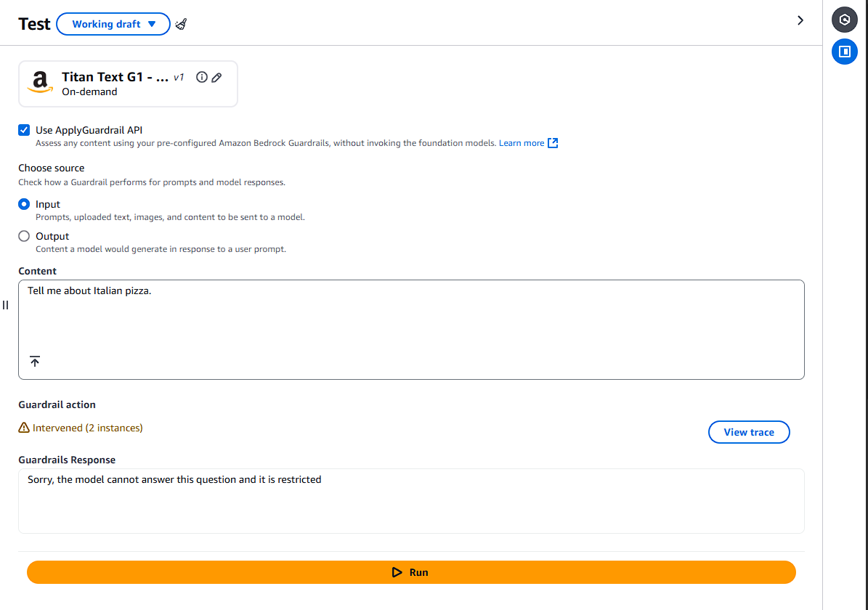Run the guardrail test
Image resolution: width=868 pixels, height=610 pixels.
point(411,572)
